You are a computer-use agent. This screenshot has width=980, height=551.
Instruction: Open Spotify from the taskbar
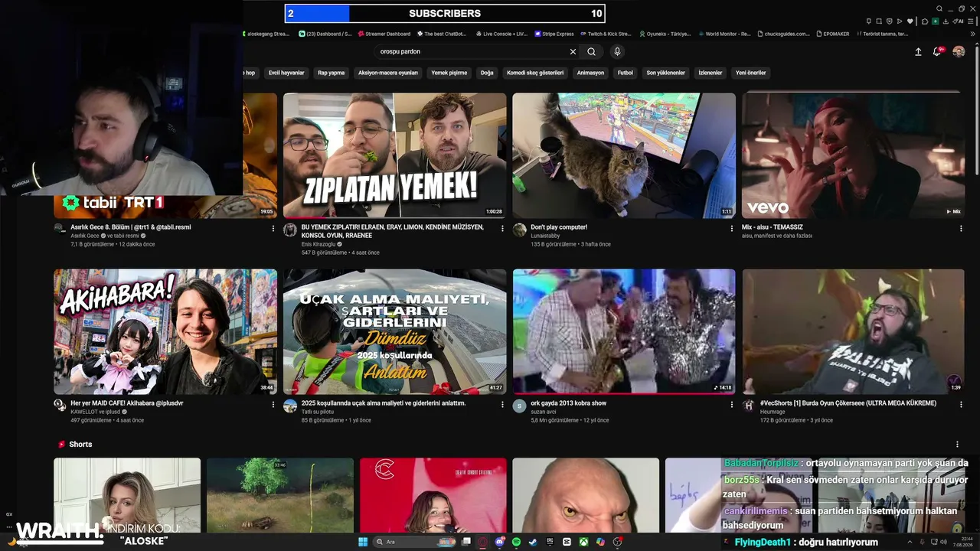coord(516,542)
